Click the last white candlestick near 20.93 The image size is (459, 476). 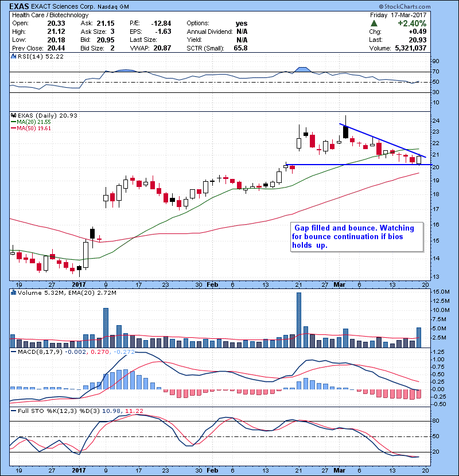coord(419,160)
